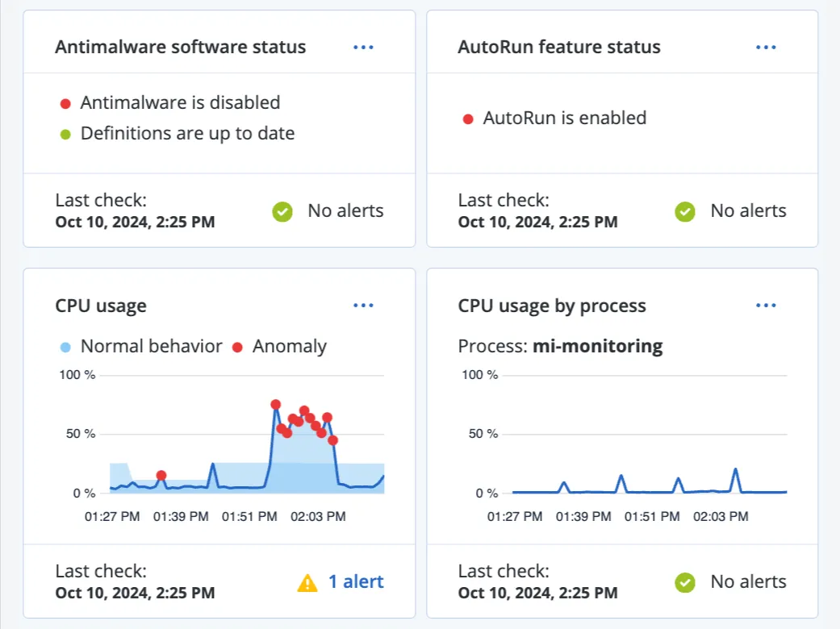Expand the CPU usage widget options menu

pos(363,306)
